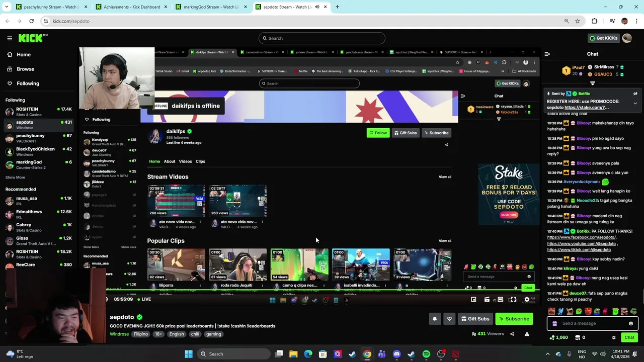Enter fullscreen on the video player
Image resolution: width=644 pixels, height=362 pixels.
[x=513, y=300]
